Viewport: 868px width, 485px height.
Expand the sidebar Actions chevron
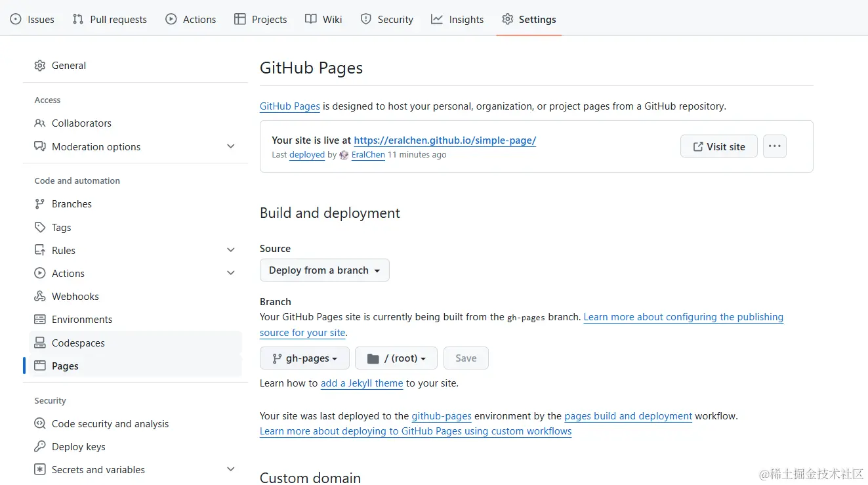coord(231,273)
